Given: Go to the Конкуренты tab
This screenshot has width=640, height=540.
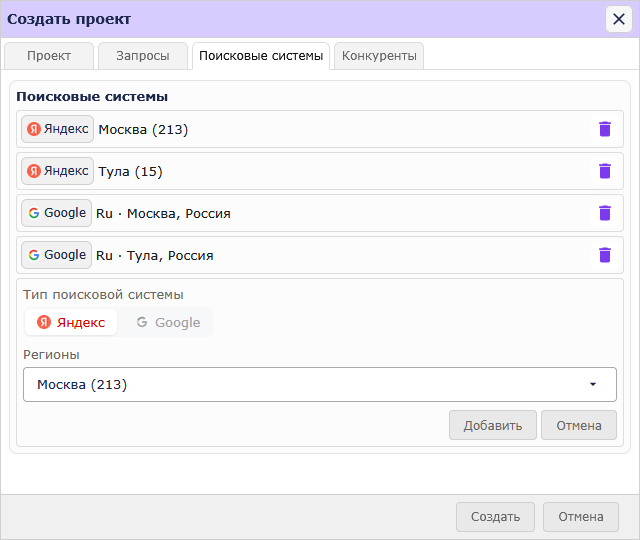Looking at the screenshot, I should point(379,56).
